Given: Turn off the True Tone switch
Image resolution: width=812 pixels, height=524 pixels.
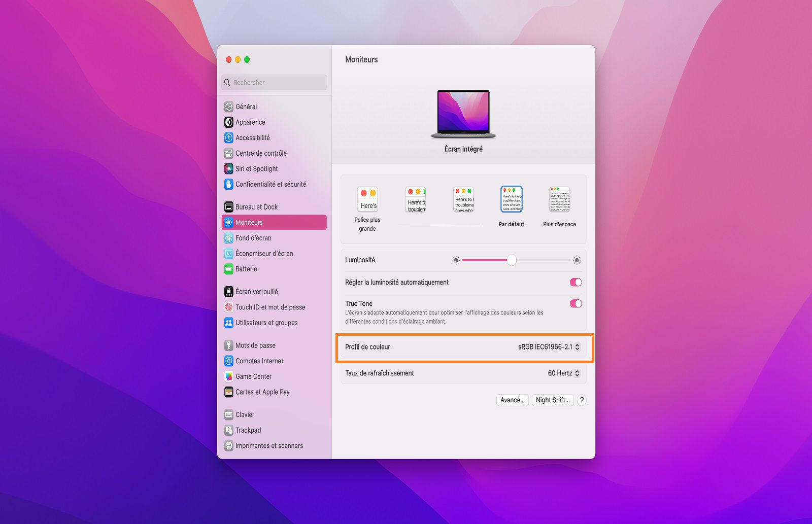Looking at the screenshot, I should point(576,304).
